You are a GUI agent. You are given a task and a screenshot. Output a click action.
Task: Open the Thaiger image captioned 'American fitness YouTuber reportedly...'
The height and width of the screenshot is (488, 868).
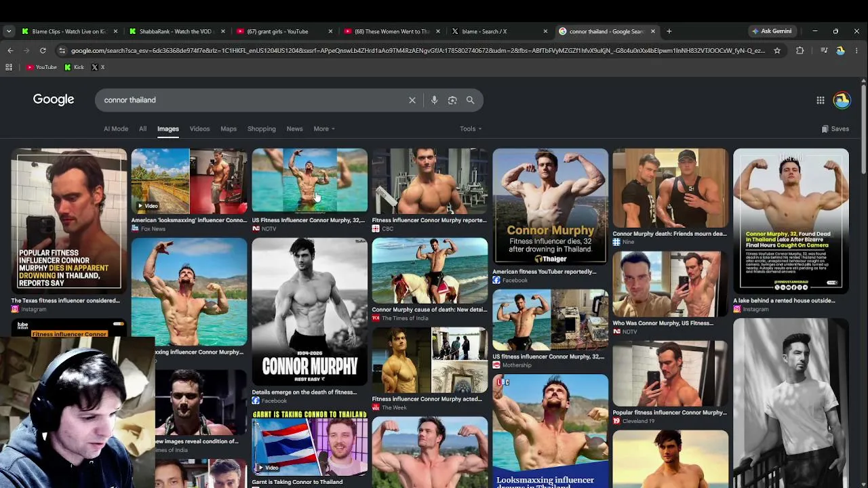[x=551, y=207]
